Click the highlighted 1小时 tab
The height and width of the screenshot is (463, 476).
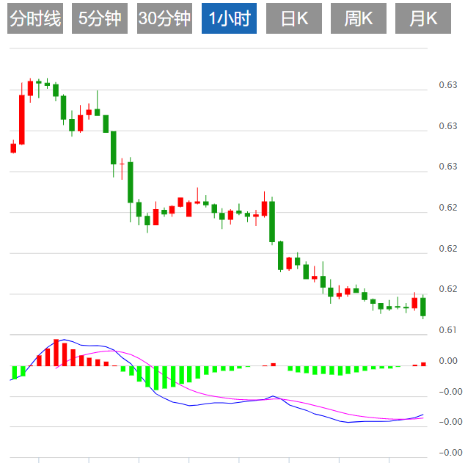coord(229,18)
